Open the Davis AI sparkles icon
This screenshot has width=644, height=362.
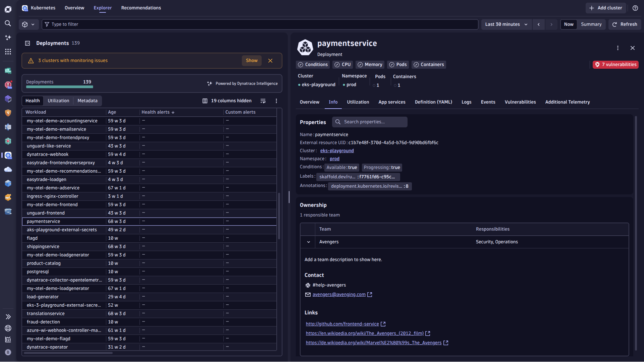(x=8, y=38)
